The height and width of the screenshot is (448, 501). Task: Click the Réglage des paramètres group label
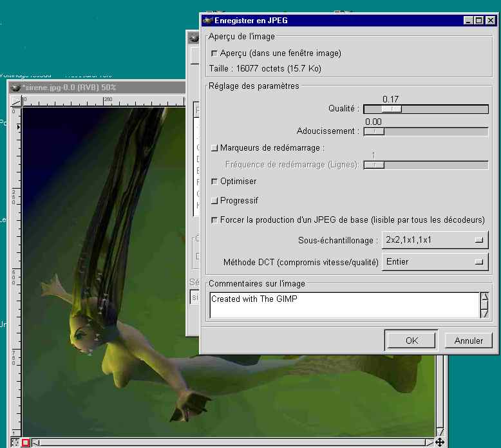[x=254, y=86]
